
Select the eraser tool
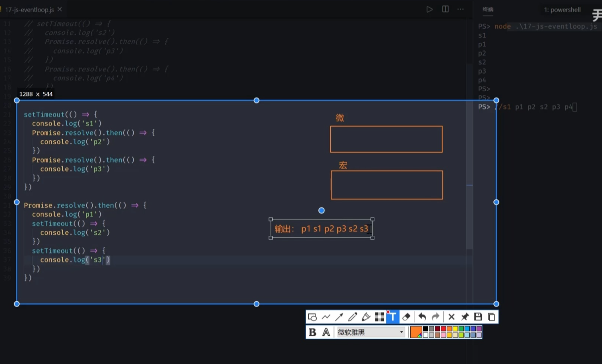coord(407,317)
